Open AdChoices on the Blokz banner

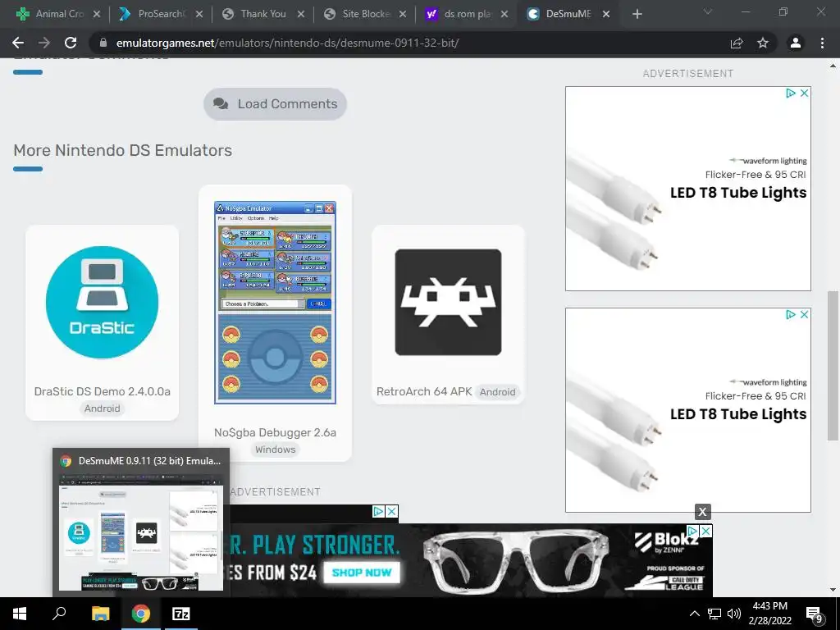[693, 531]
